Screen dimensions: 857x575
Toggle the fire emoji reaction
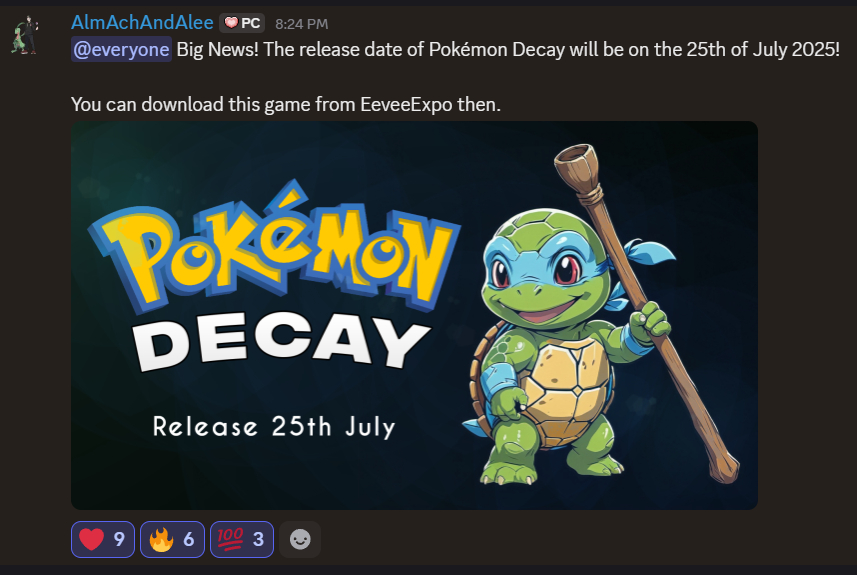coord(172,539)
